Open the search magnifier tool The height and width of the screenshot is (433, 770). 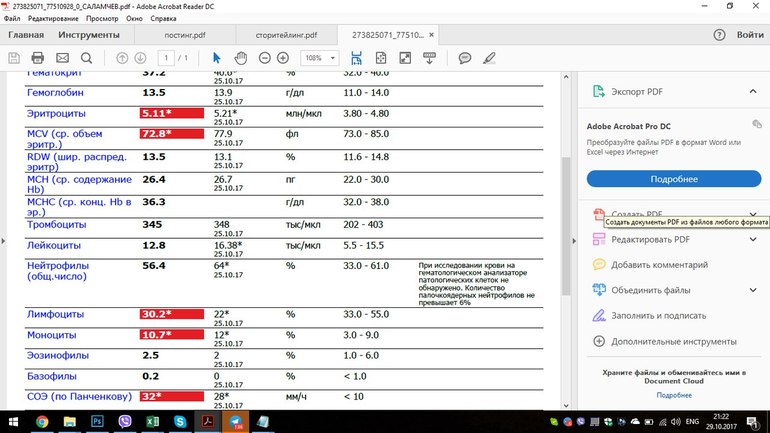(86, 58)
